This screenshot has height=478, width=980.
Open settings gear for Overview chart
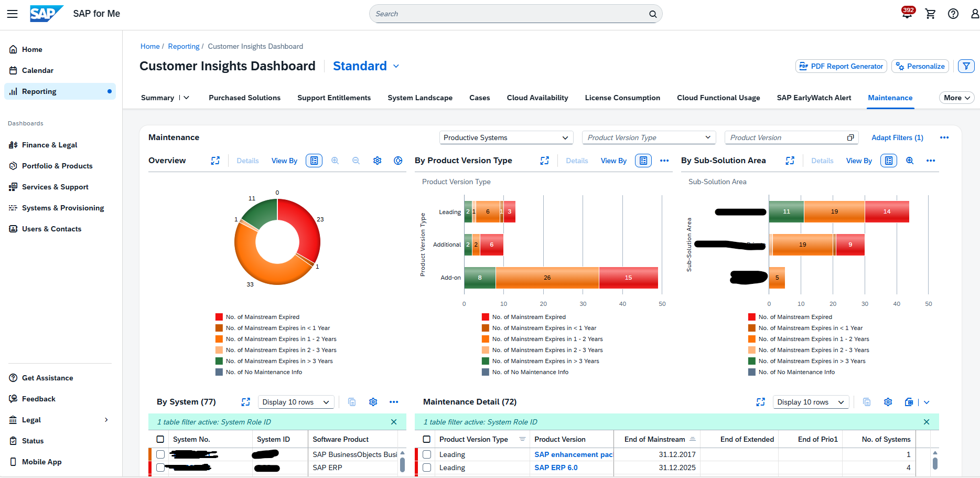coord(377,161)
